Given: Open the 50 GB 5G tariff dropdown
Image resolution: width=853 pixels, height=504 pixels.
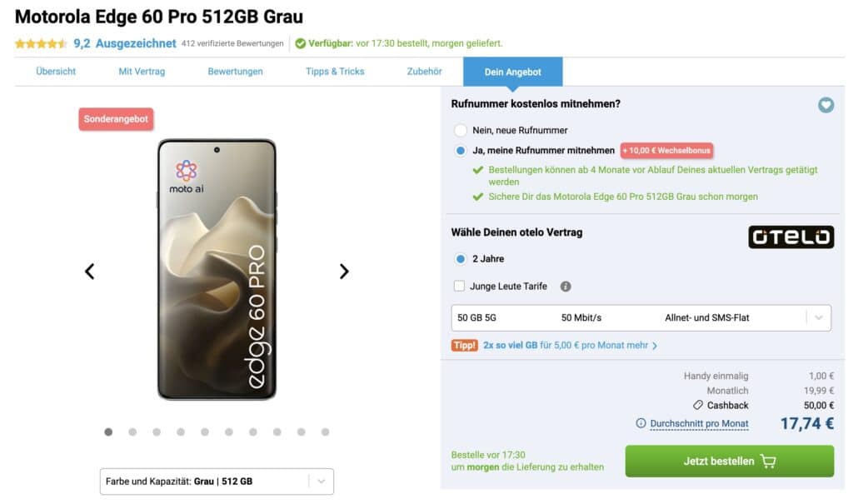Looking at the screenshot, I should [641, 317].
